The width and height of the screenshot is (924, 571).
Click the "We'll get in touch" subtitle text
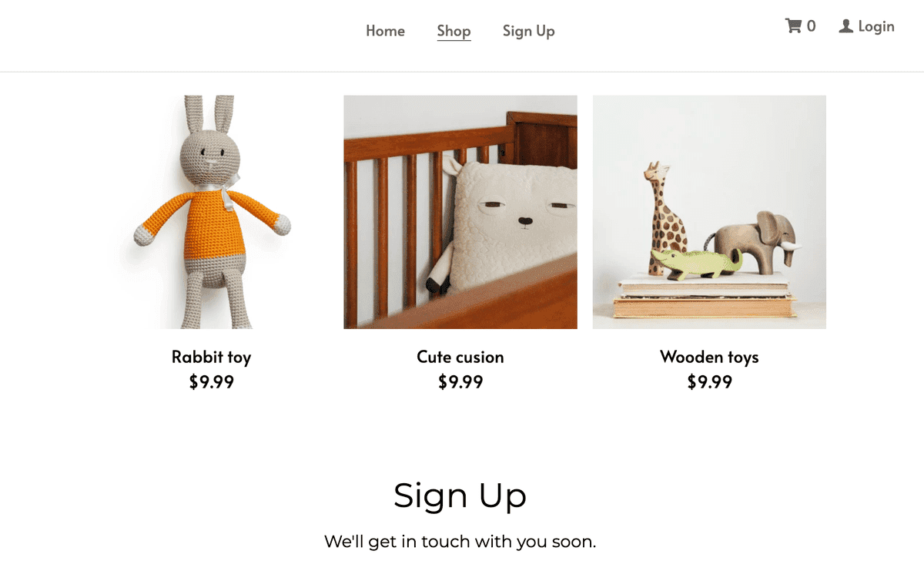point(460,542)
